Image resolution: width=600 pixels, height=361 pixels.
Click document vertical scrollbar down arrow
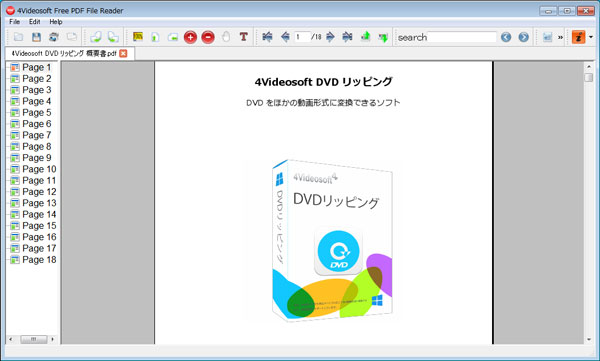coord(589,339)
